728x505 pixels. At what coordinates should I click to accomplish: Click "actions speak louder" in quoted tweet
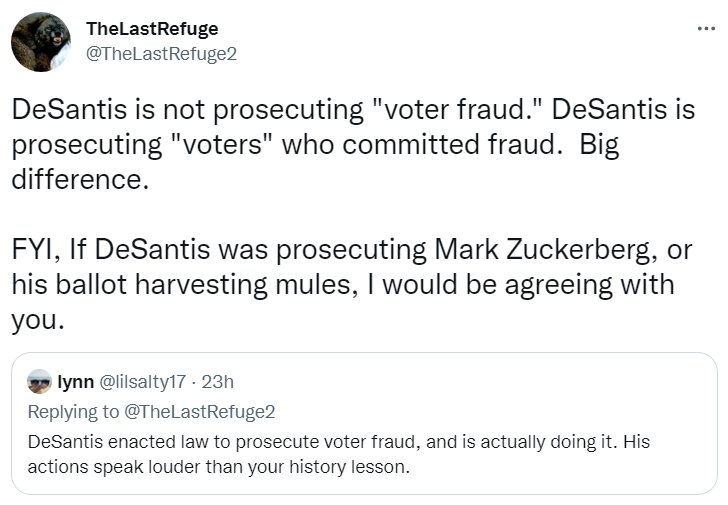(99, 467)
